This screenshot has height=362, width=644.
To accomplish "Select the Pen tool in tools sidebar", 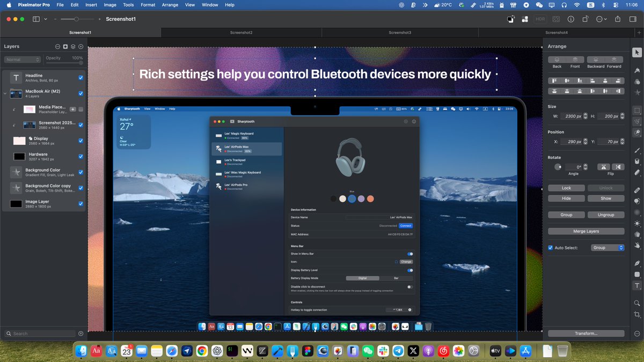I will pos(637,263).
